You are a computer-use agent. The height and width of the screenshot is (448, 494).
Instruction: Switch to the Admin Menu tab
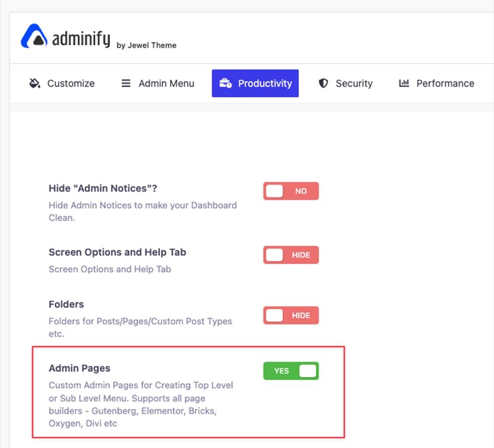click(x=158, y=83)
